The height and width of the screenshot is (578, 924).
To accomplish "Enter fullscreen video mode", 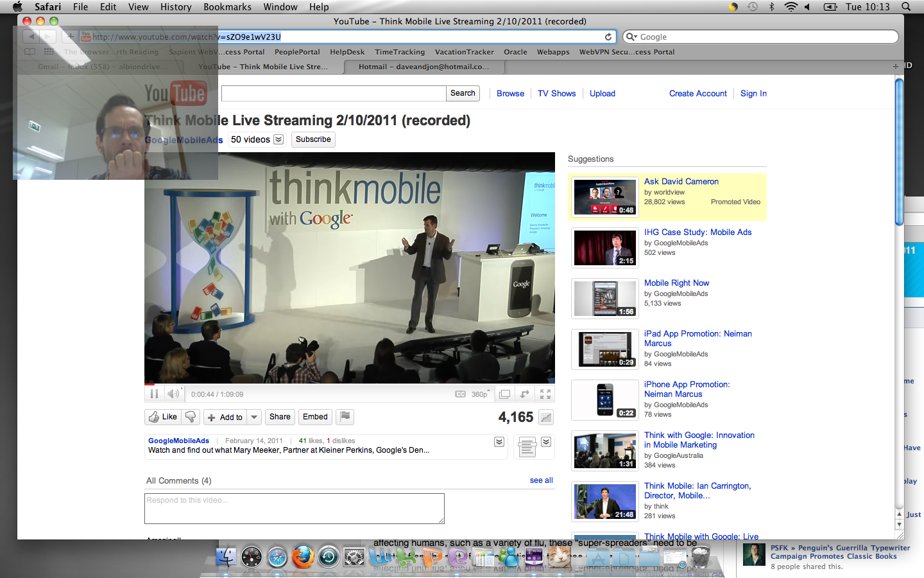I will click(545, 394).
